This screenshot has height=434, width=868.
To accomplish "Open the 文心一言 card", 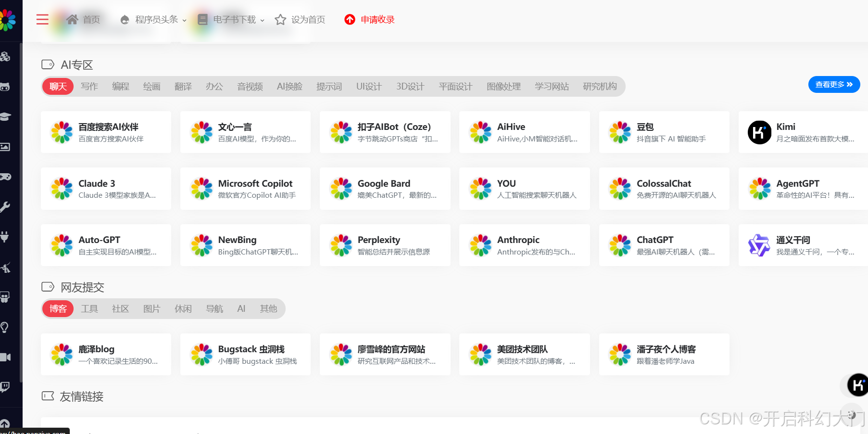I will point(245,132).
